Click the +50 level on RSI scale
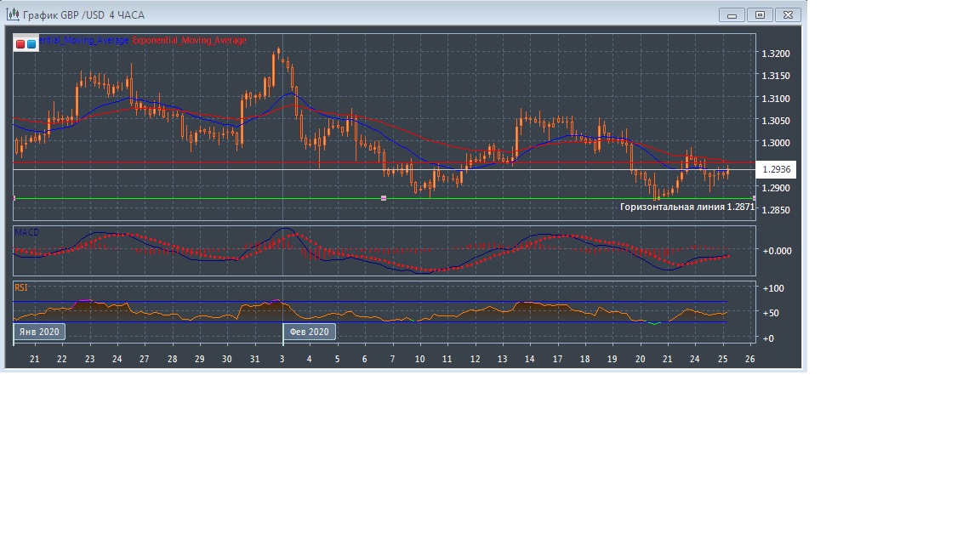980x551 pixels. point(772,313)
